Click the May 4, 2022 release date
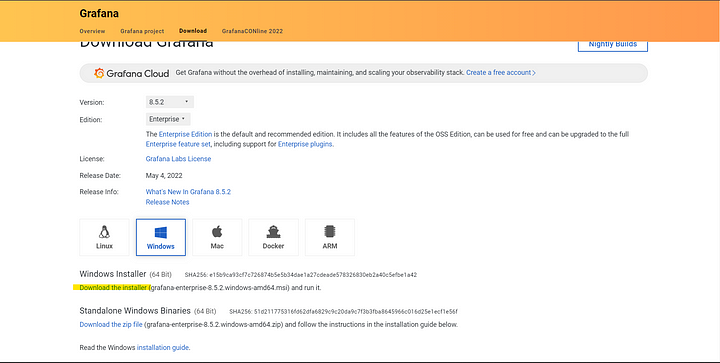The image size is (720, 363). pos(164,175)
